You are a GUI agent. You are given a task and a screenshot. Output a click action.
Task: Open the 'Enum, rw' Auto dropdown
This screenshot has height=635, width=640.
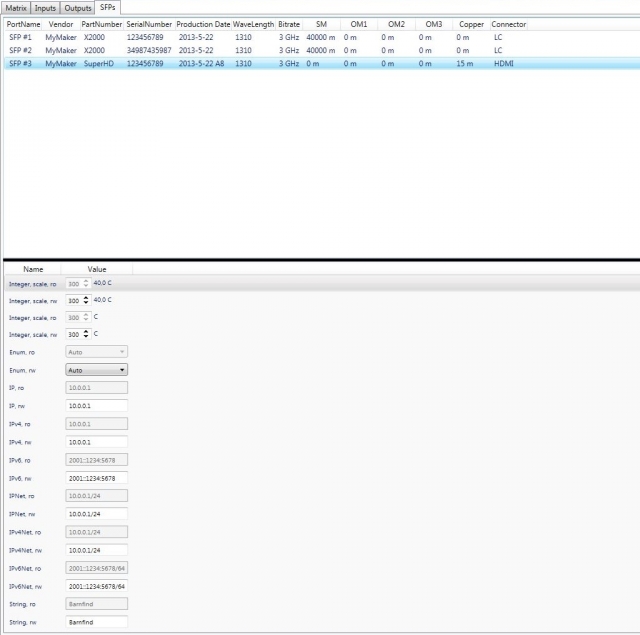pos(96,369)
